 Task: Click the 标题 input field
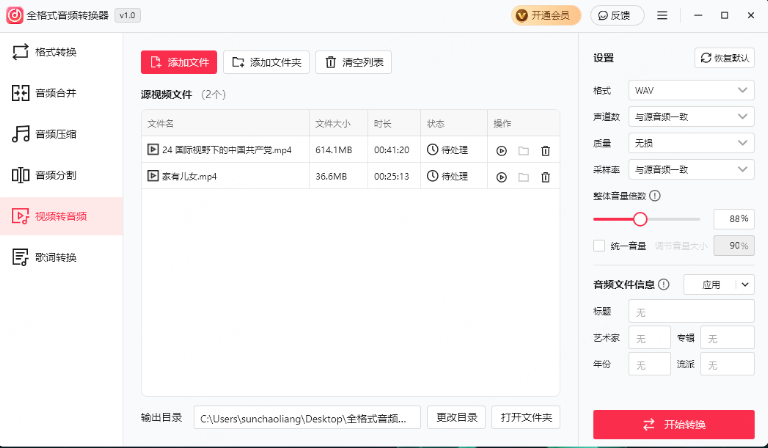(x=691, y=311)
